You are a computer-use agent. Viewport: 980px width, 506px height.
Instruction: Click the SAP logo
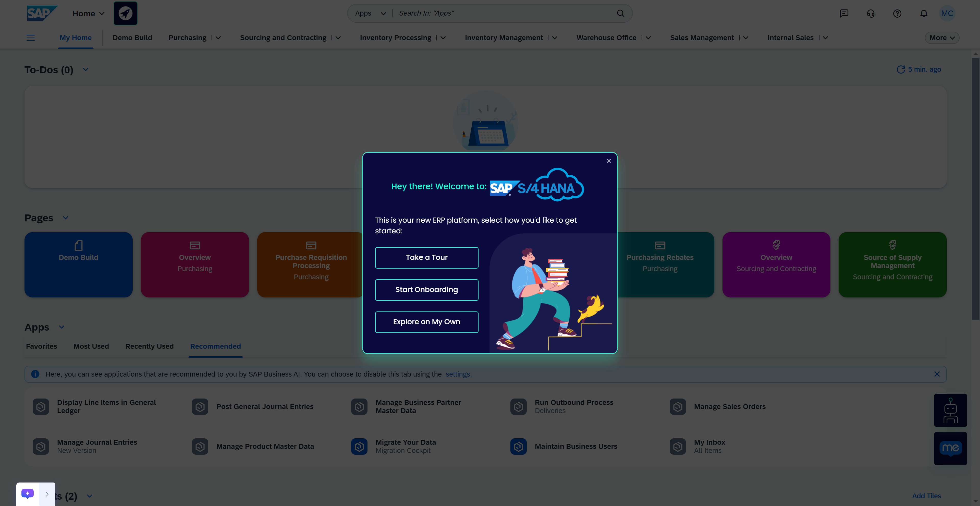coord(42,13)
